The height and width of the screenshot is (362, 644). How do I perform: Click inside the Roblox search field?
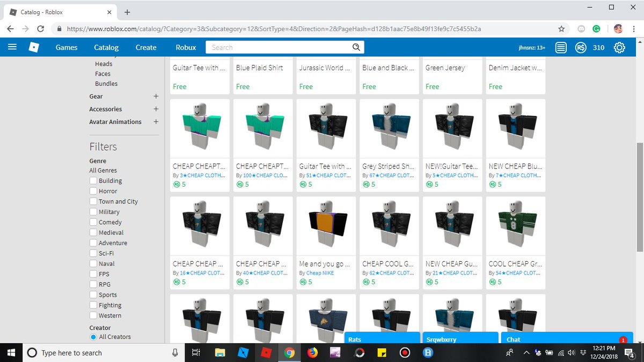(279, 47)
